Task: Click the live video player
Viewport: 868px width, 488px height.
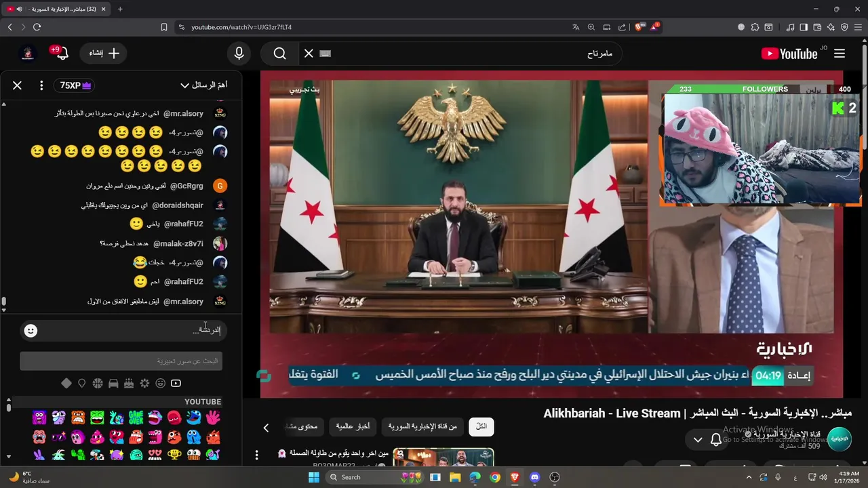Action: (x=552, y=235)
